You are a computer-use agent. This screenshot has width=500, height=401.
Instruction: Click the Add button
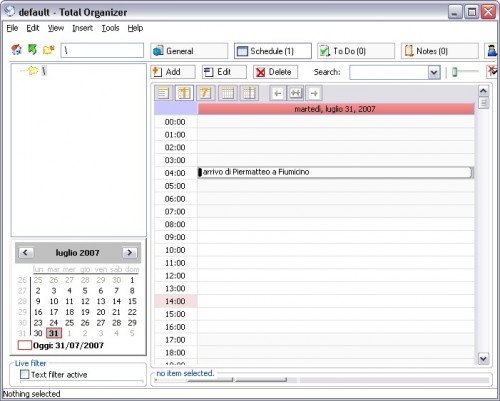(x=173, y=72)
